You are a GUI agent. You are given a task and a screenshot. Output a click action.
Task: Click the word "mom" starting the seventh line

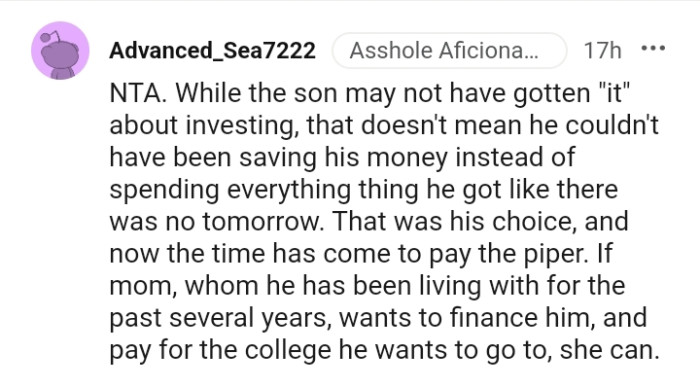tap(140, 286)
